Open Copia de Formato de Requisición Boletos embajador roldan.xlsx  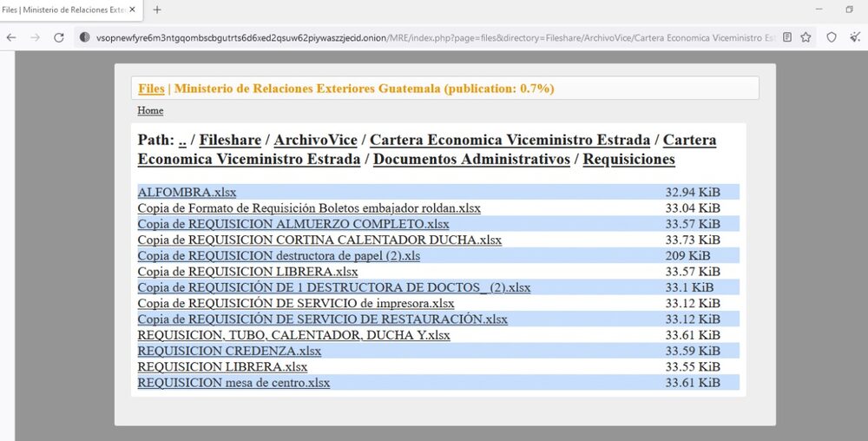click(x=309, y=208)
